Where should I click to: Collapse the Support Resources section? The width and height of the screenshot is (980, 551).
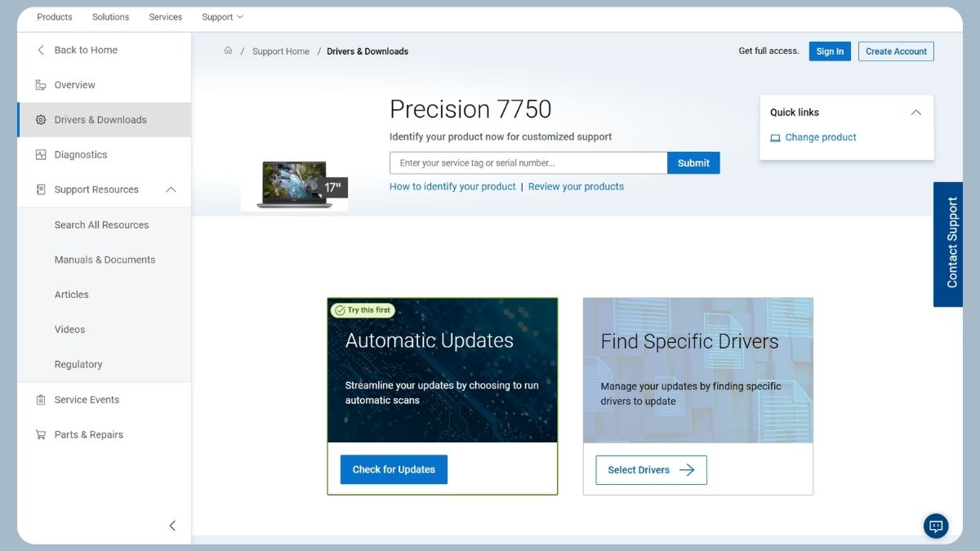pos(171,189)
